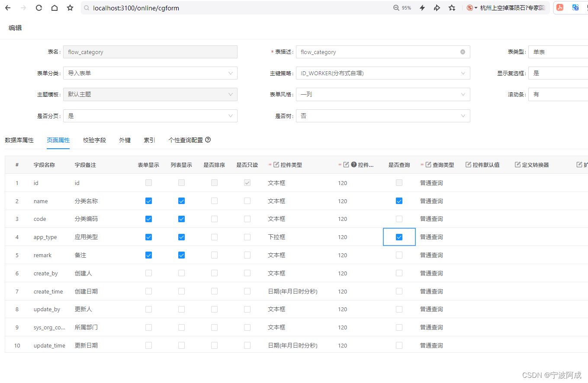Image resolution: width=588 pixels, height=383 pixels.
Task: Open the 数据库属性 tab
Action: pos(19,140)
